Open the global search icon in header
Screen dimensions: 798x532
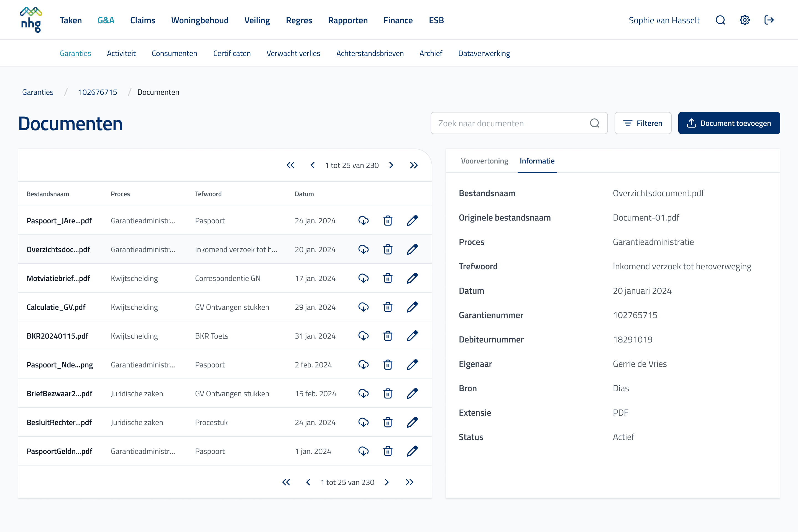[720, 20]
